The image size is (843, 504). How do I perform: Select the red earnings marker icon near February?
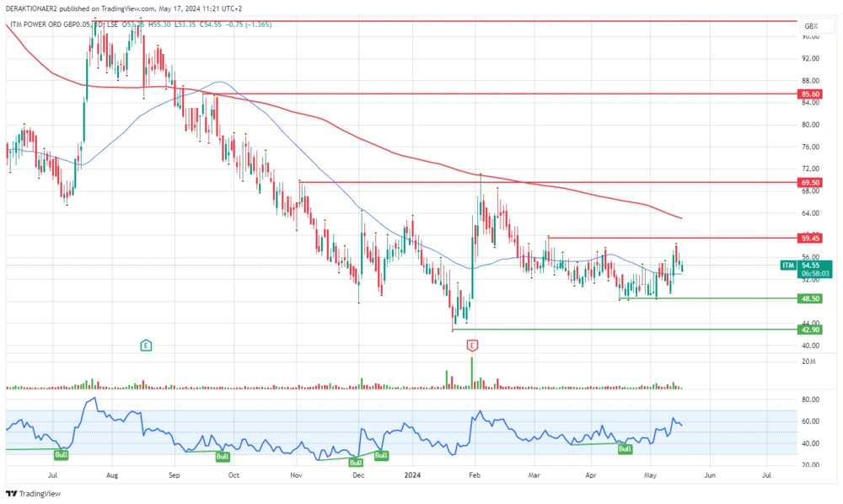point(472,346)
